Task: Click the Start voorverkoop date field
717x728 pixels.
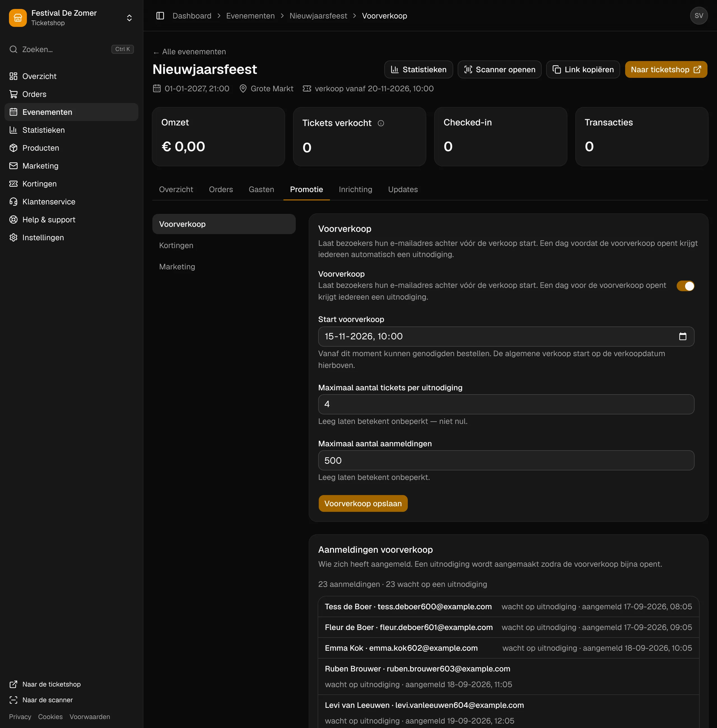Action: click(506, 336)
